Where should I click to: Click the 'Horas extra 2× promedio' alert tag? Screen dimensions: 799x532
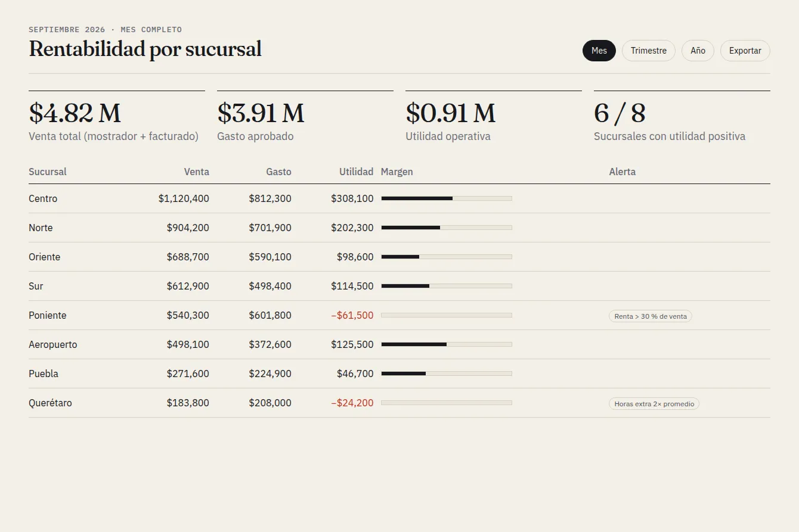click(x=654, y=404)
